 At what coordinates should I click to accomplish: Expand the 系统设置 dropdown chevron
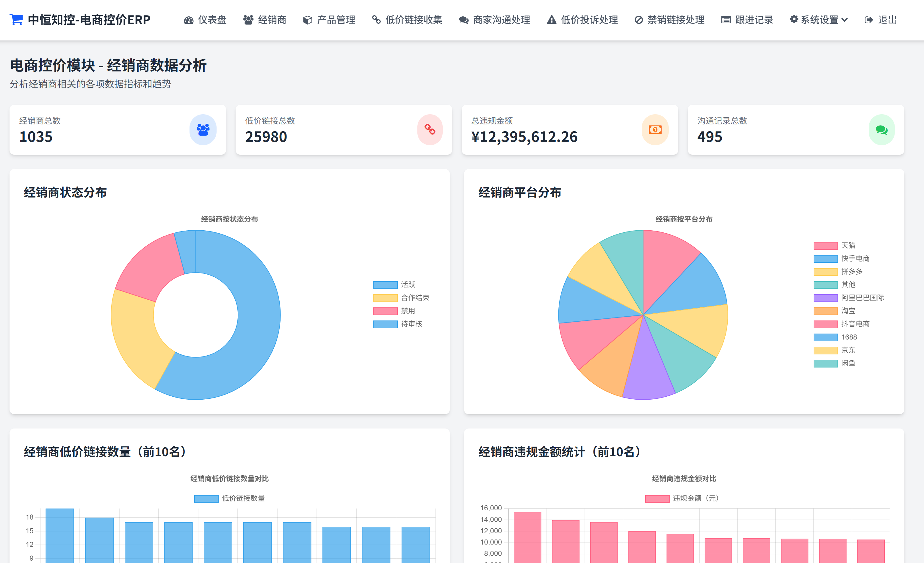[x=844, y=20]
